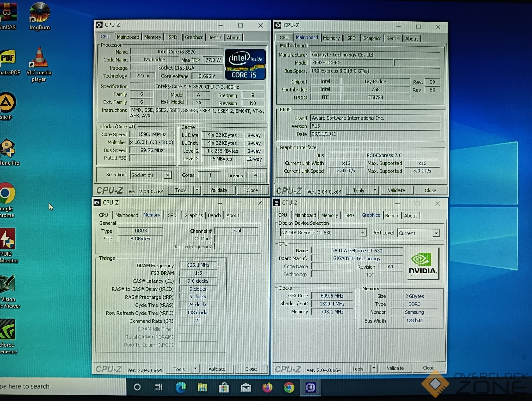This screenshot has width=532, height=401.
Task: Open File Explorer from the taskbar
Action: point(202,387)
